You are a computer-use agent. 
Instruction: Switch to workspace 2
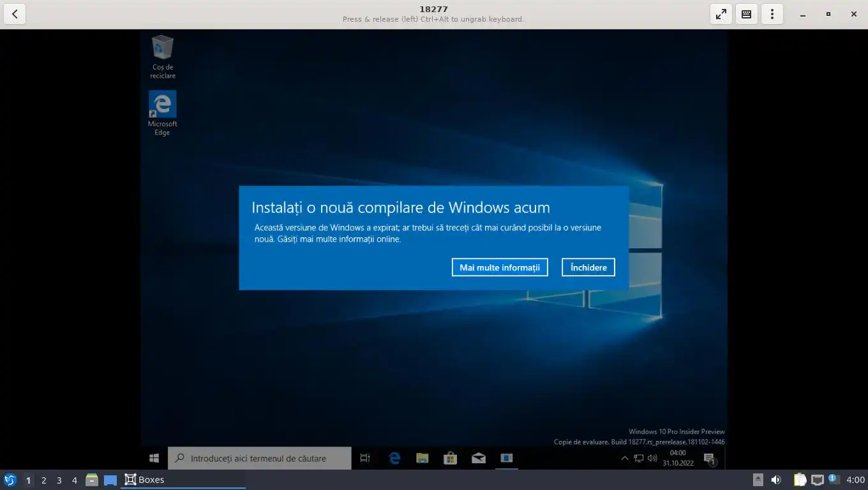(43, 480)
